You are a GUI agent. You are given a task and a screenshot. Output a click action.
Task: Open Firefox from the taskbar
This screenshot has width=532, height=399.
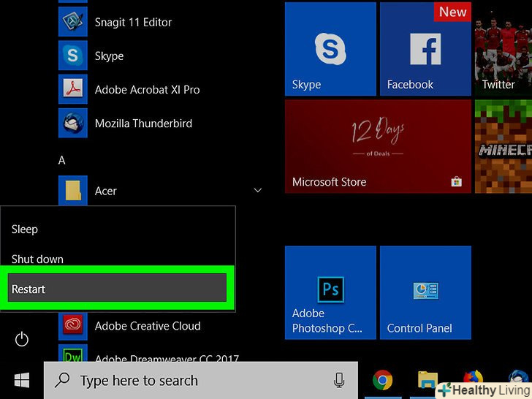pos(473,379)
